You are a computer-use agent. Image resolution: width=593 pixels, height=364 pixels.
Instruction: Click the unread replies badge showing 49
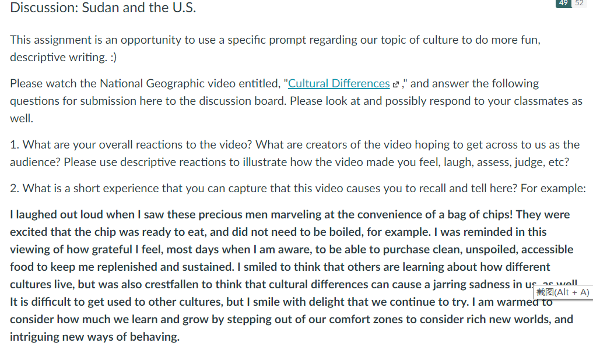563,3
